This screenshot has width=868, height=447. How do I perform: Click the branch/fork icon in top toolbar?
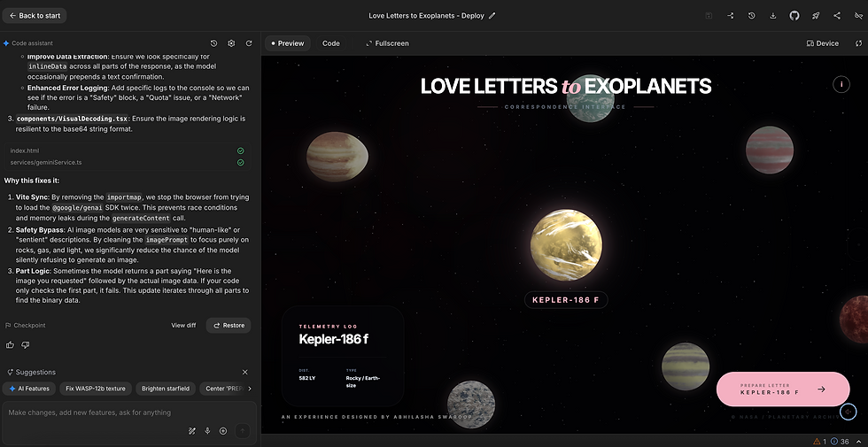click(x=730, y=16)
